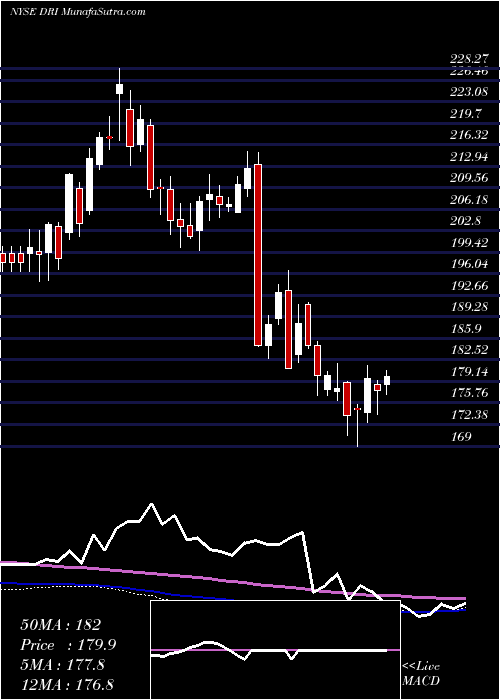This screenshot has width=500, height=700.
Task: Click the 199.42 price axis label
Action: point(469,243)
